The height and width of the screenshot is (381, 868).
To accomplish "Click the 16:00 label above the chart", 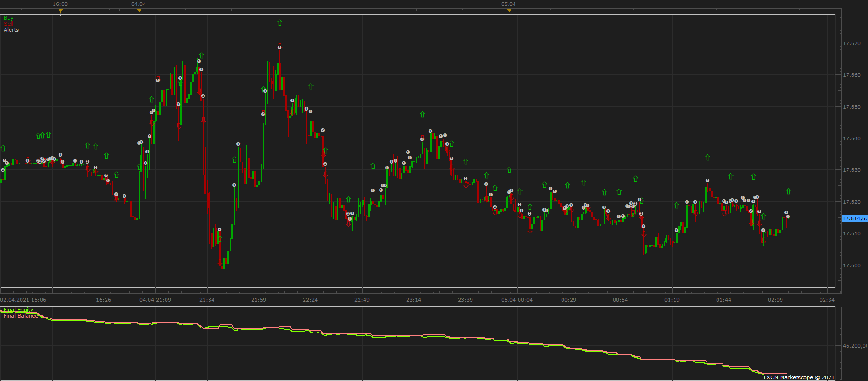I will click(x=60, y=4).
